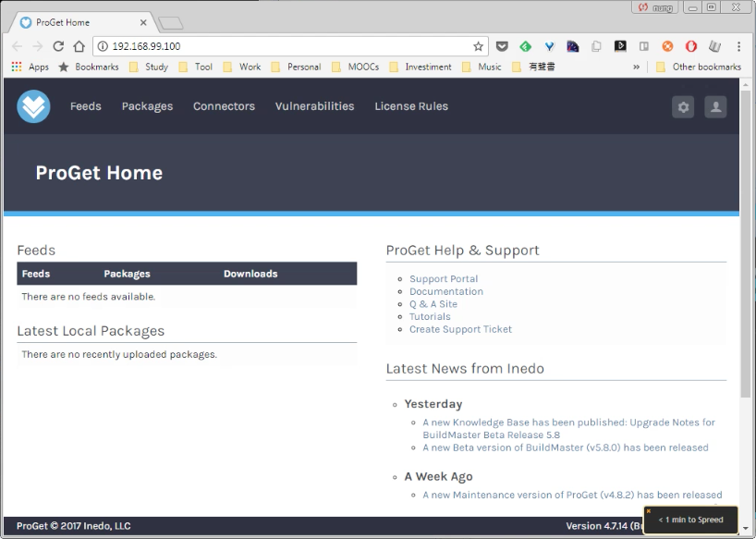Click the ProGet logo icon
Viewport: 756px width, 539px height.
34,106
